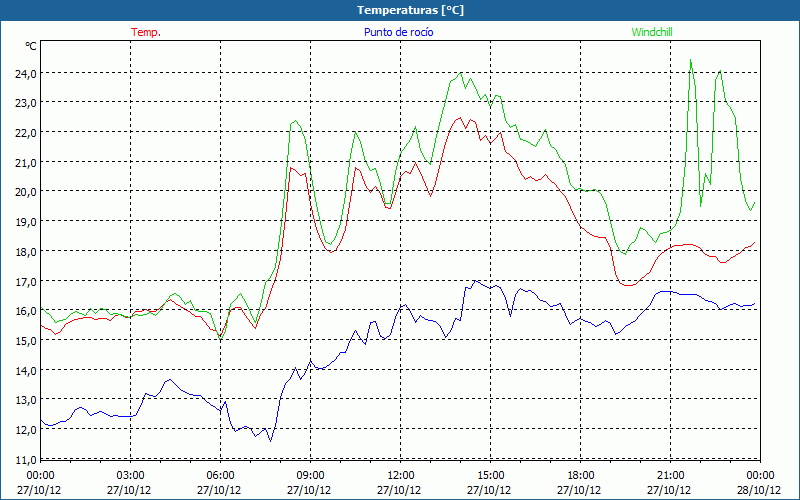The width and height of the screenshot is (800, 500).
Task: Click the 24,0 y-axis value
Action: (26, 73)
